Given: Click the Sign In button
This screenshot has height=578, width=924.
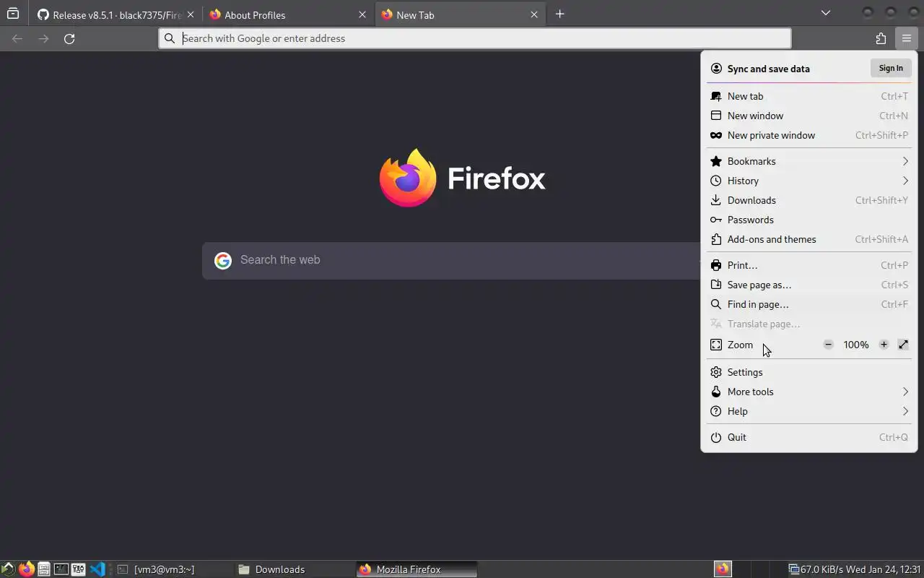Looking at the screenshot, I should (890, 68).
